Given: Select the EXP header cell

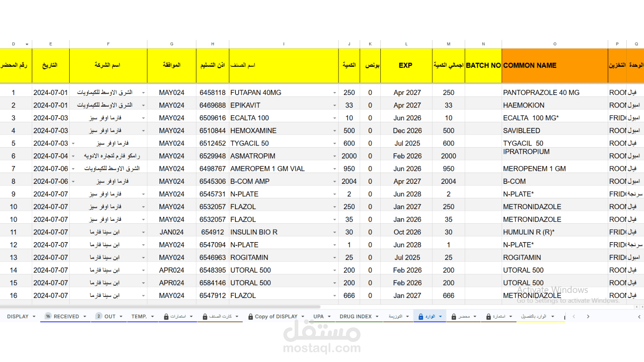Looking at the screenshot, I should pos(406,66).
